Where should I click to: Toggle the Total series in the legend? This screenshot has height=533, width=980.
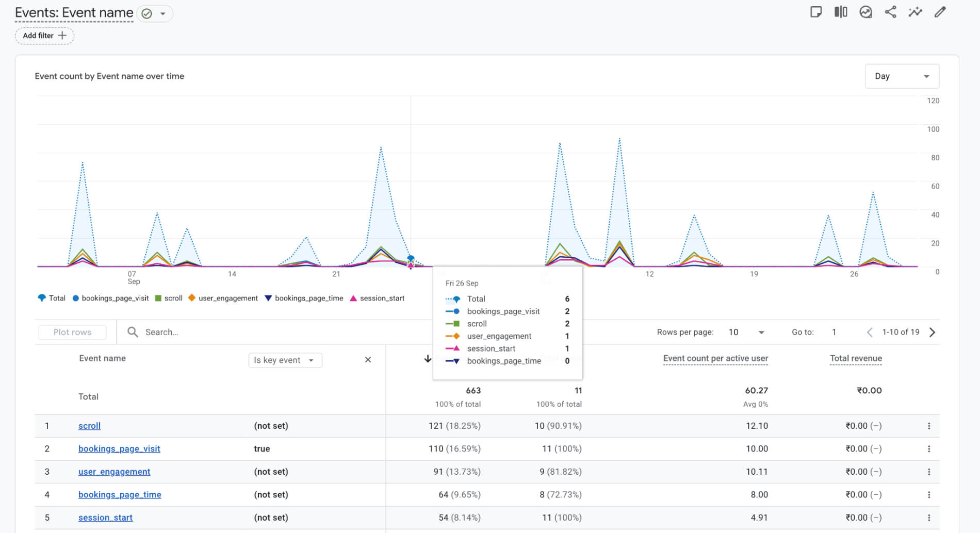pos(52,298)
